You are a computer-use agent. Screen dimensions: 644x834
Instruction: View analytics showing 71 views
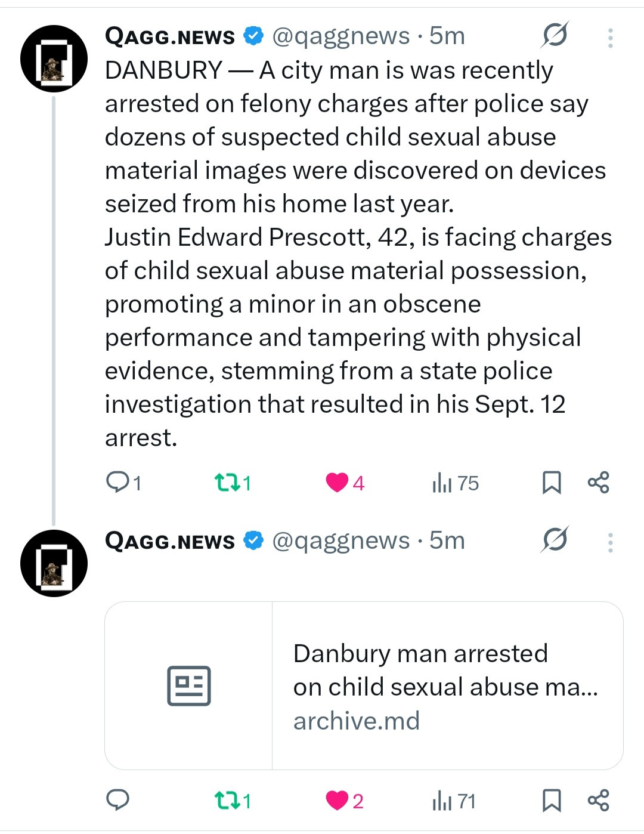(x=442, y=801)
